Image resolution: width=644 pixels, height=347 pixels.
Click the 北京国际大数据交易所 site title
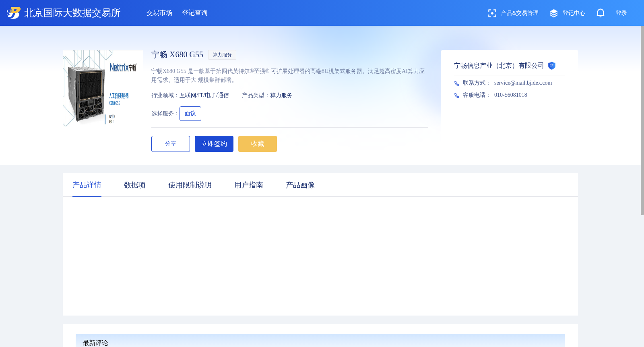click(72, 13)
